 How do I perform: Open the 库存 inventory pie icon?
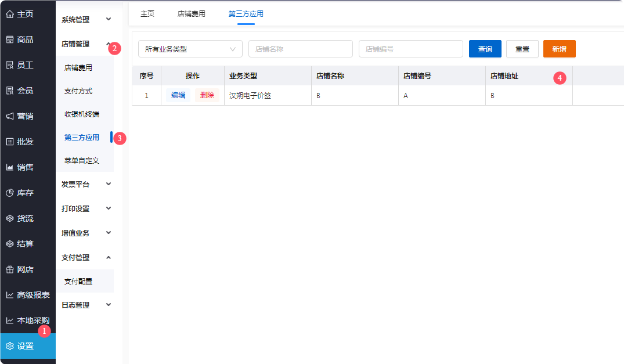9,193
